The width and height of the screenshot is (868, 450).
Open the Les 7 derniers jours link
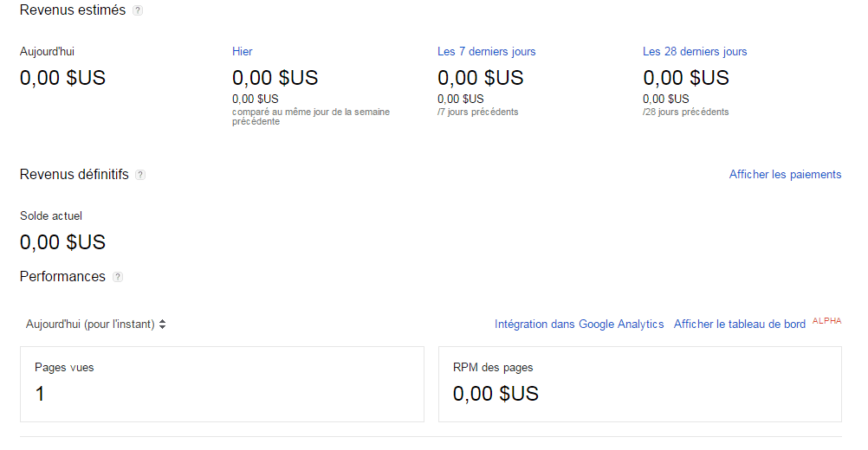pyautogui.click(x=486, y=52)
